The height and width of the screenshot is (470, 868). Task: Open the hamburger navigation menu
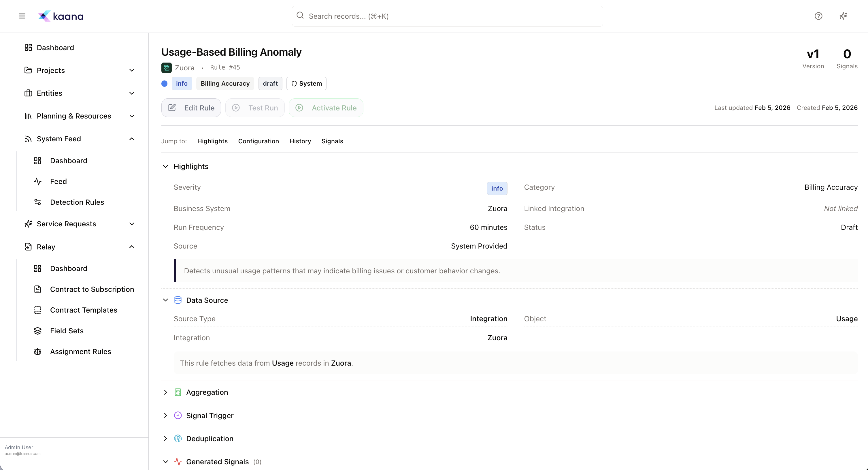pos(22,16)
